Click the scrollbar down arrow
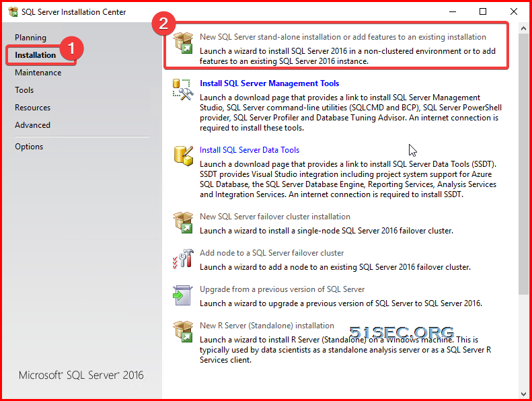532x401 pixels. (x=523, y=394)
